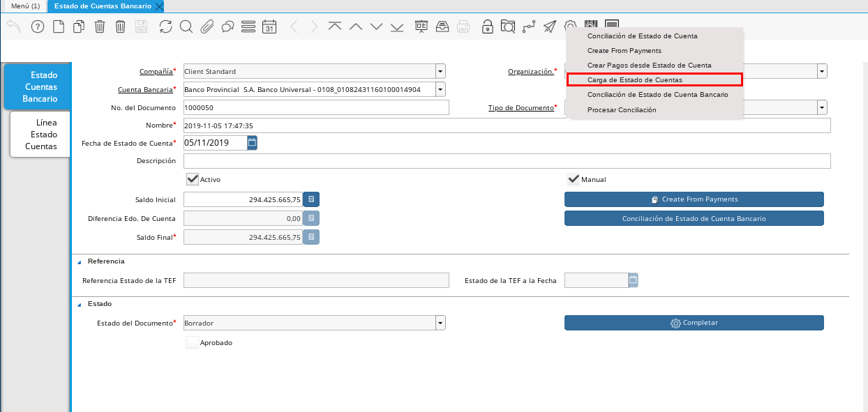Click the Cuenta Bancaria label link
This screenshot has height=412, width=868.
click(145, 89)
